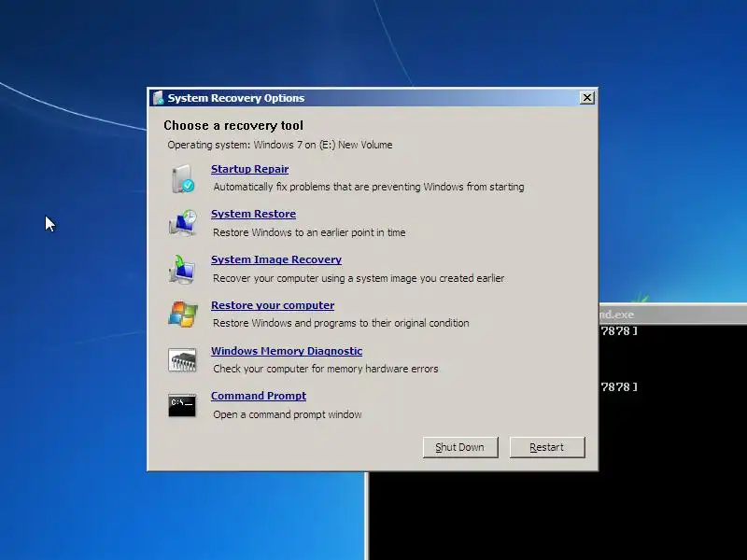The width and height of the screenshot is (747, 560).
Task: Click the System Restore clock monitor icon
Action: click(182, 223)
